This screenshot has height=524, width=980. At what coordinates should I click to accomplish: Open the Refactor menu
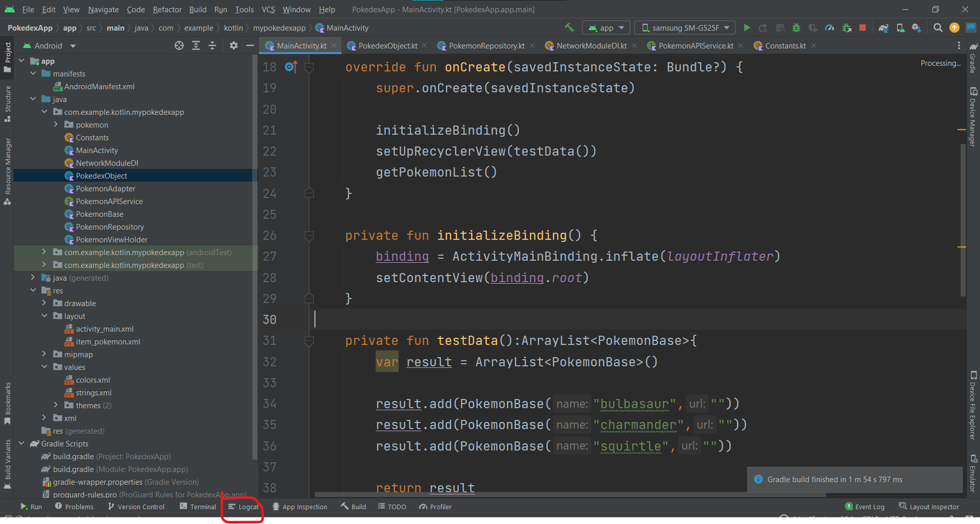[167, 9]
